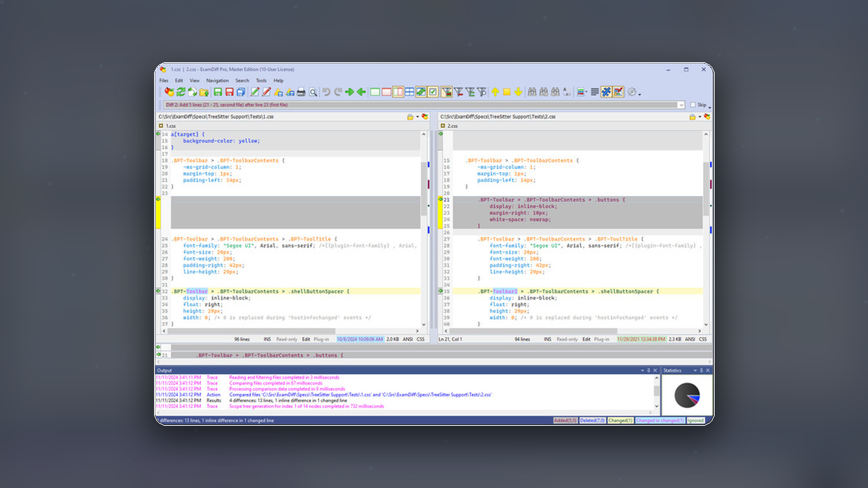This screenshot has width=868, height=488.
Task: Click the Ignored color legend in status bar
Action: [695, 420]
